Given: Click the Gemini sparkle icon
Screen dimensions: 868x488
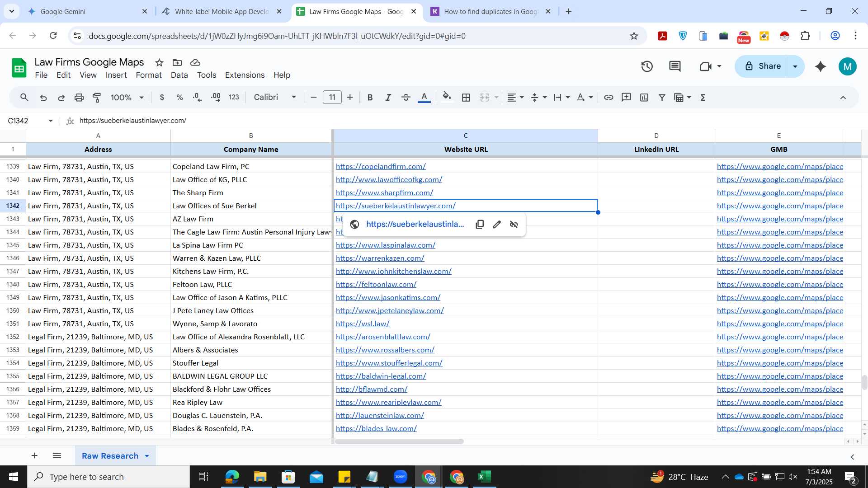Looking at the screenshot, I should [x=821, y=66].
